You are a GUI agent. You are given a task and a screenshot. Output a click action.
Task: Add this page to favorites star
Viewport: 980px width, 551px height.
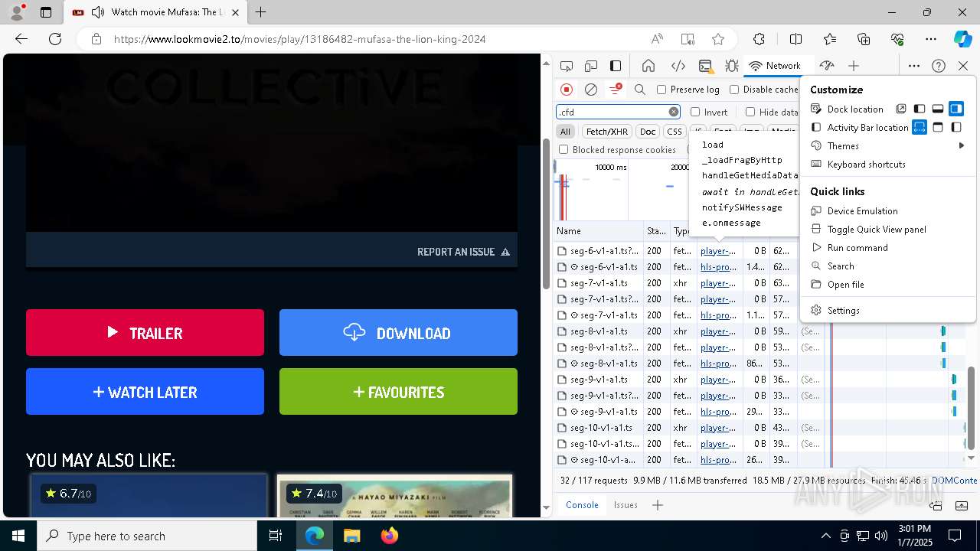click(717, 39)
